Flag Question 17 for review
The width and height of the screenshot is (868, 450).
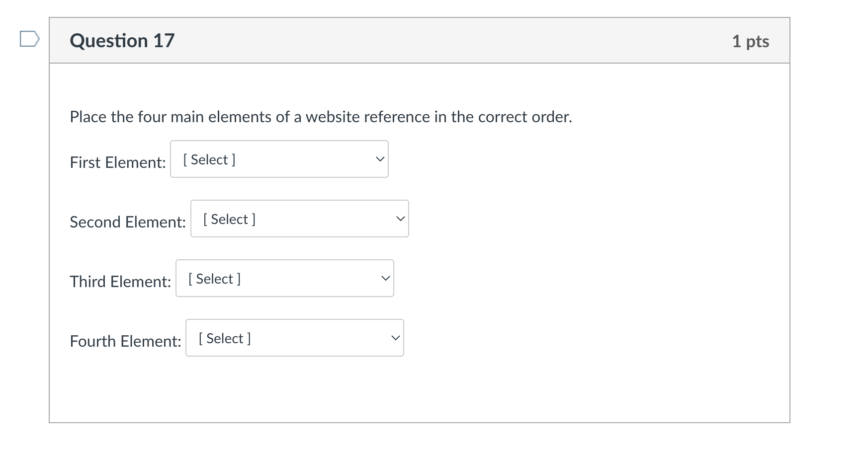click(29, 39)
